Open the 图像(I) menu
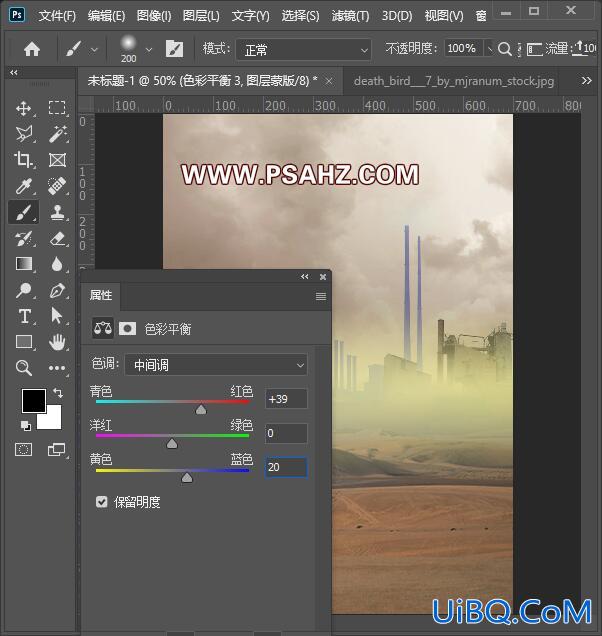 154,16
